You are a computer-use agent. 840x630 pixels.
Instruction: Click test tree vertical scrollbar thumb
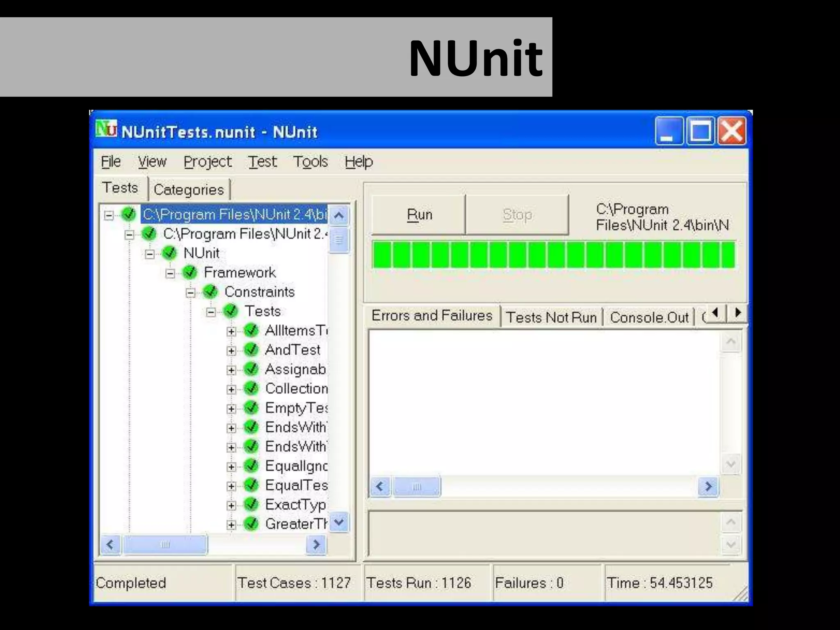[339, 240]
